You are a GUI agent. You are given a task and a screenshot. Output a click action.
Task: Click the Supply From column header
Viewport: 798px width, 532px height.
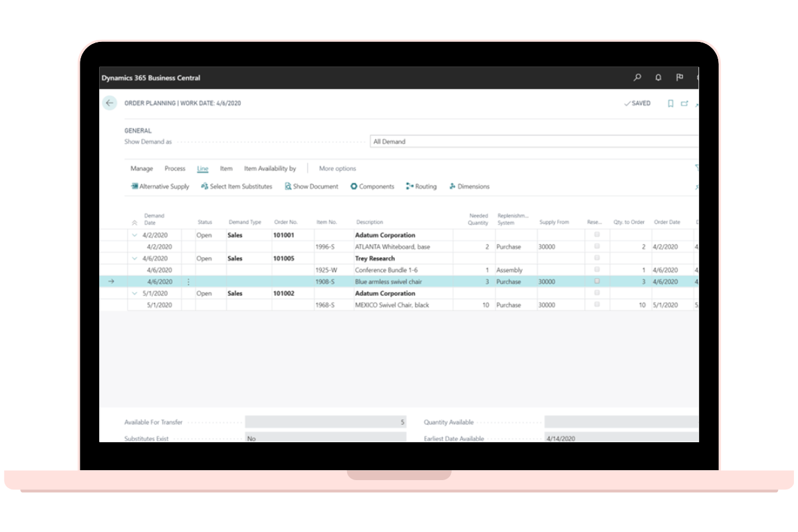click(x=555, y=222)
